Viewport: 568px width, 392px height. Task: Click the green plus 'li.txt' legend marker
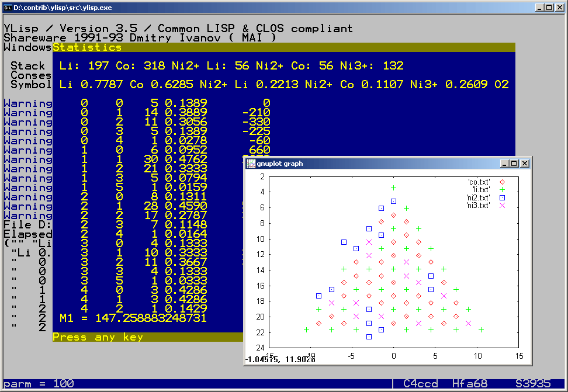(x=501, y=190)
